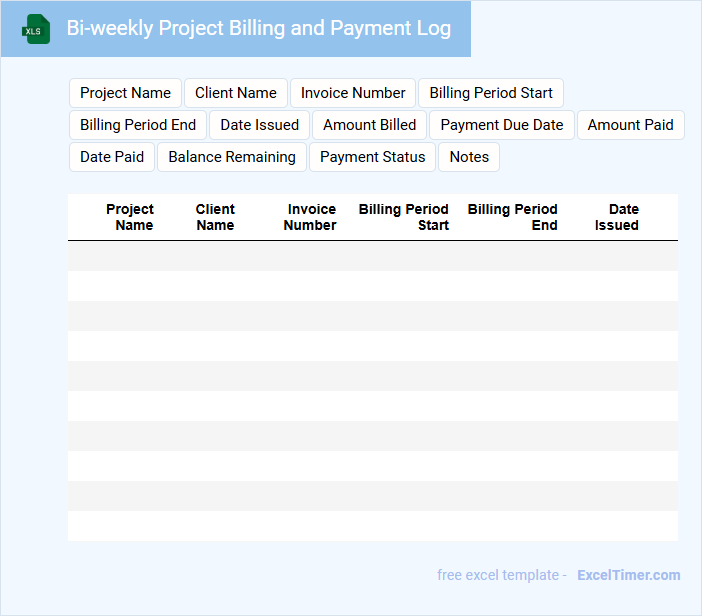Choose the Billing Period End tag

138,125
